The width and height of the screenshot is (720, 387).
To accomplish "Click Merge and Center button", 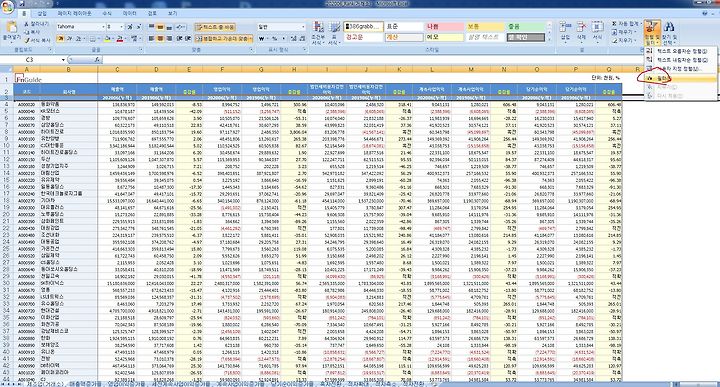I will coord(224,39).
